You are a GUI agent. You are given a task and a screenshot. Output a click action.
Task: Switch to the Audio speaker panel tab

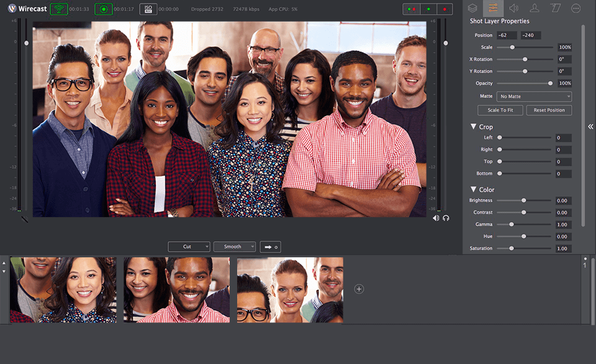[x=513, y=8]
